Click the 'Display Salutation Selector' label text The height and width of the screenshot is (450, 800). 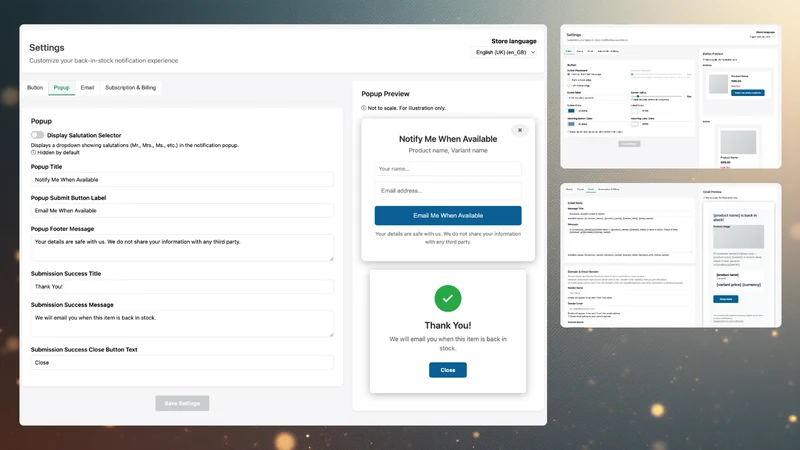click(84, 135)
